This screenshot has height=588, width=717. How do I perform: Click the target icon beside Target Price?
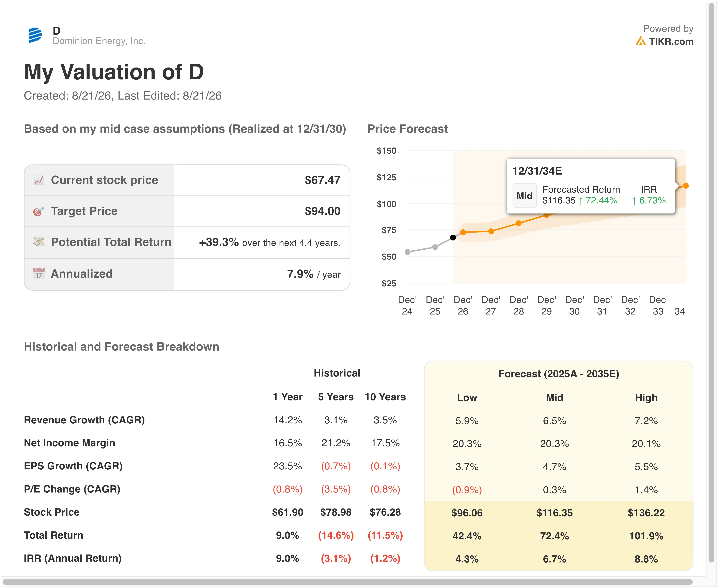point(39,211)
